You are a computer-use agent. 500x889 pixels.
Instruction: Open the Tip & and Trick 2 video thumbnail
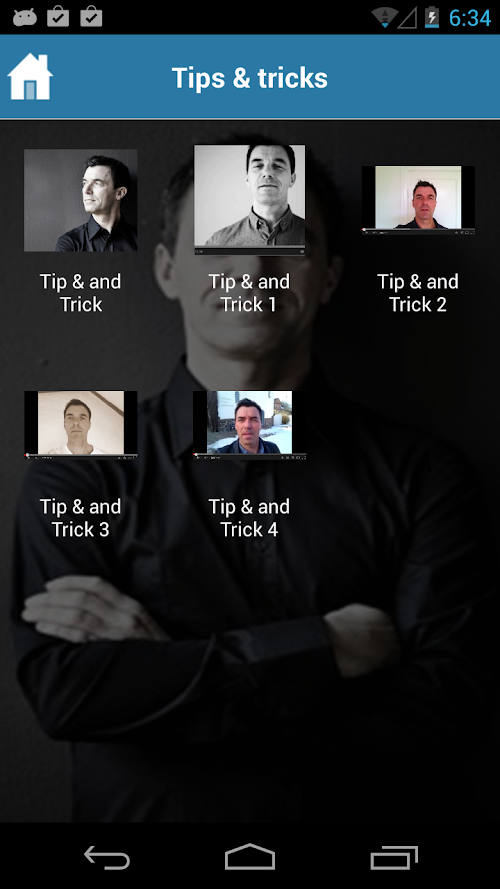(418, 200)
